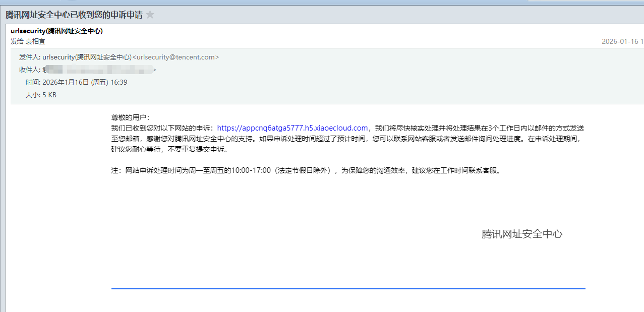The width and height of the screenshot is (644, 312).
Task: Click the label 收件人
Action: coord(29,70)
